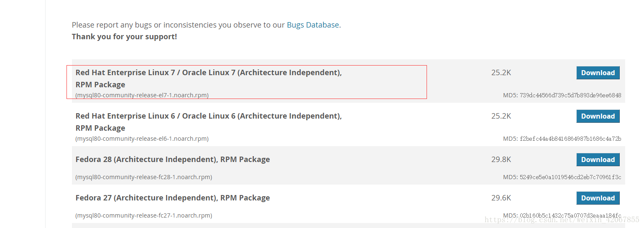Select Red Hat Enterprise Linux 6 package title
This screenshot has height=228, width=644.
[x=209, y=122]
